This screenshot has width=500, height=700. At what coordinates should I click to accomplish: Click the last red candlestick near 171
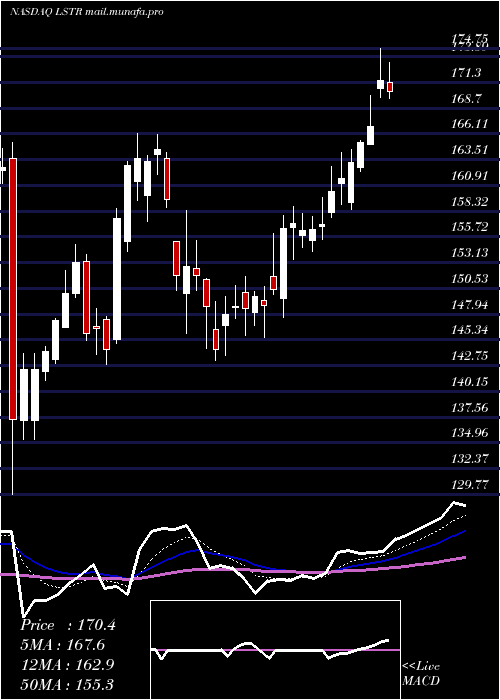coord(390,87)
